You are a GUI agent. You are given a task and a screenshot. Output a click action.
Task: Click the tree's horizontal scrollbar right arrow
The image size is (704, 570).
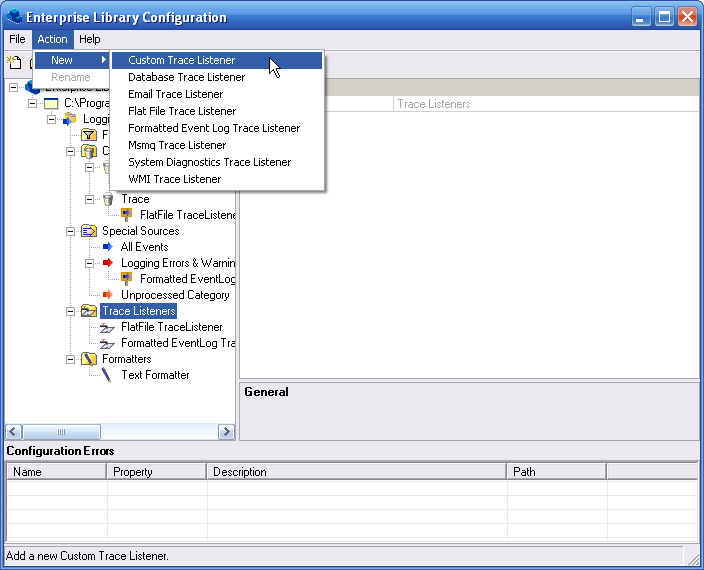pos(226,432)
